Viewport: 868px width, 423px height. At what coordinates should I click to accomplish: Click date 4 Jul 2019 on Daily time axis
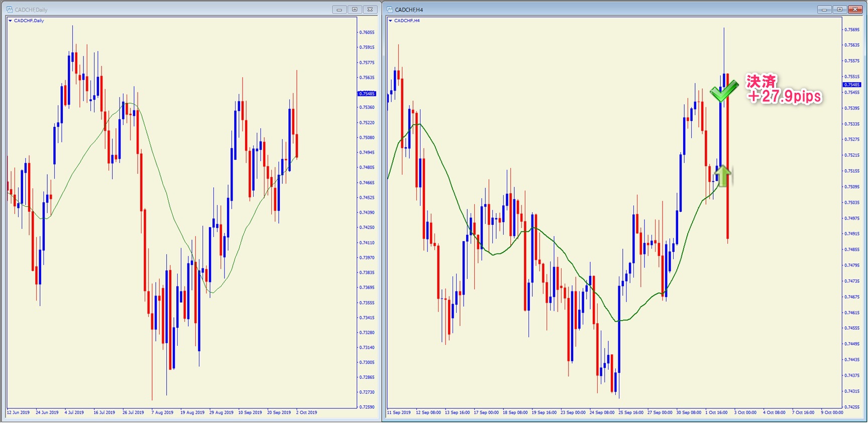74,412
